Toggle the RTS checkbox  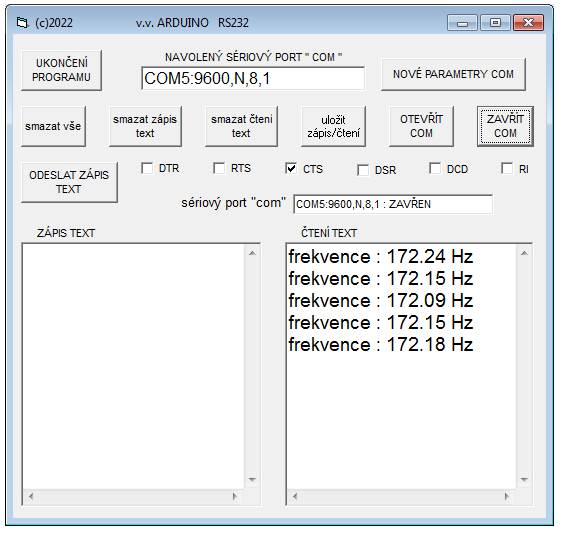(219, 168)
